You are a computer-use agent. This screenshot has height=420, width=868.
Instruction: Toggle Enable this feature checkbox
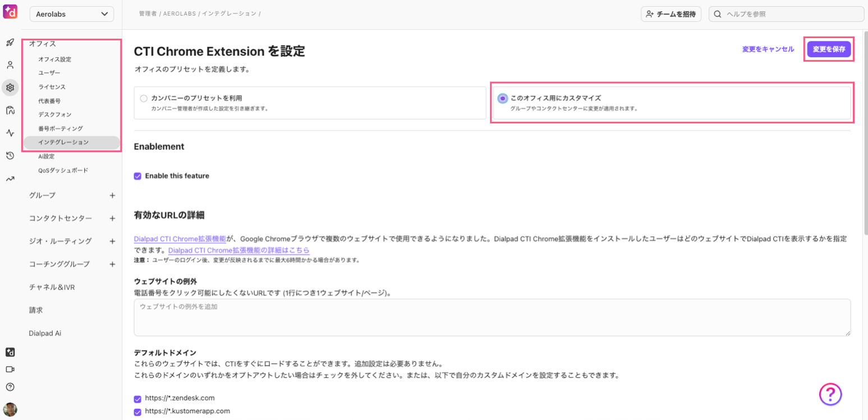coord(137,176)
